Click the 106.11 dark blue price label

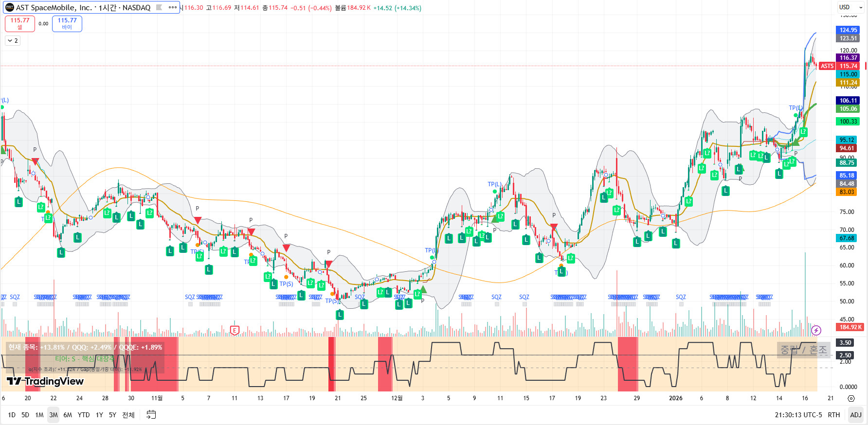pos(848,101)
